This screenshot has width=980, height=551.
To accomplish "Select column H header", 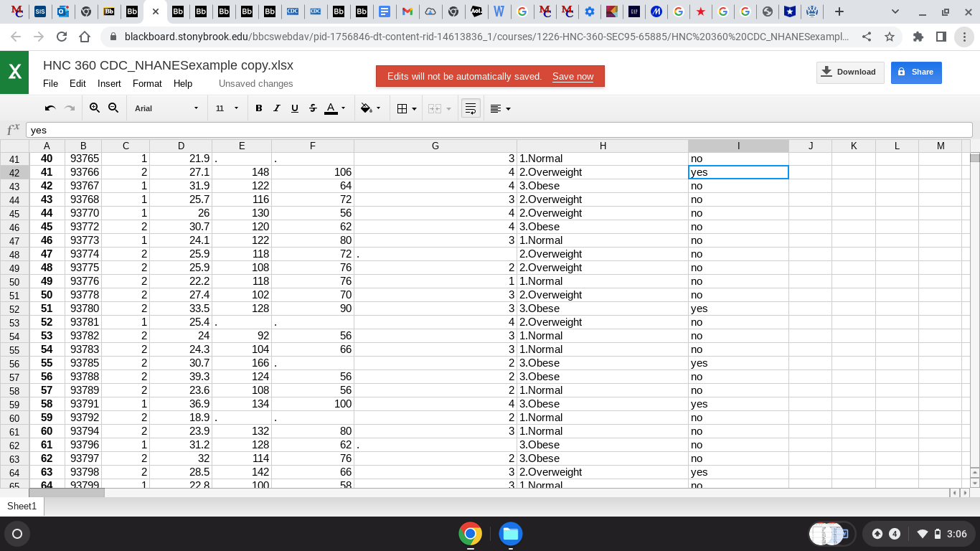I will pos(603,146).
